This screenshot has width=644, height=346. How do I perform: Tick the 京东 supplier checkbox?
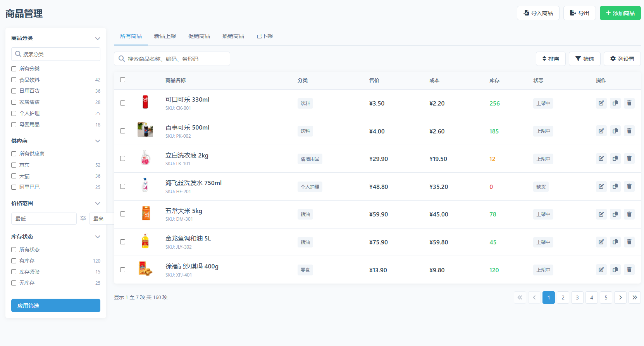(14, 165)
